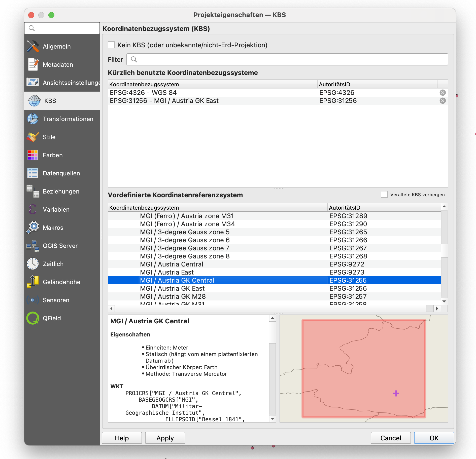Select MGI (Ferro) / Austria zone M31
This screenshot has width=476, height=459.
point(274,216)
